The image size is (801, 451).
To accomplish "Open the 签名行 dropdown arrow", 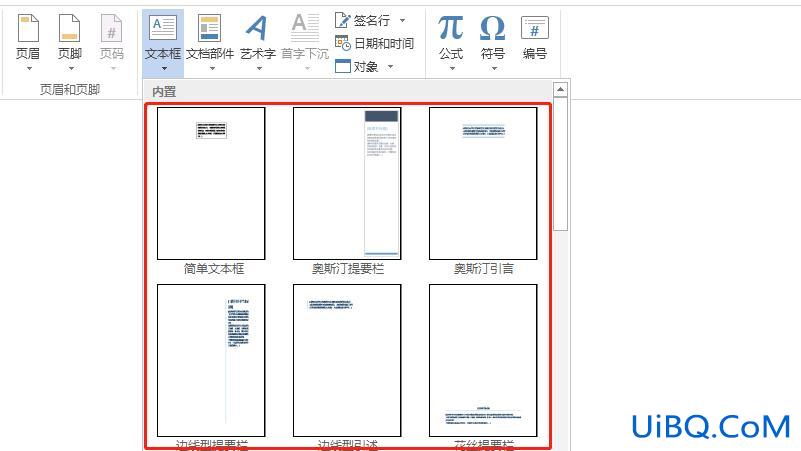I will [x=403, y=20].
